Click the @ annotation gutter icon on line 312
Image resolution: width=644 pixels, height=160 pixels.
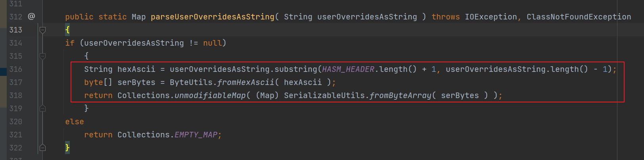pyautogui.click(x=31, y=16)
